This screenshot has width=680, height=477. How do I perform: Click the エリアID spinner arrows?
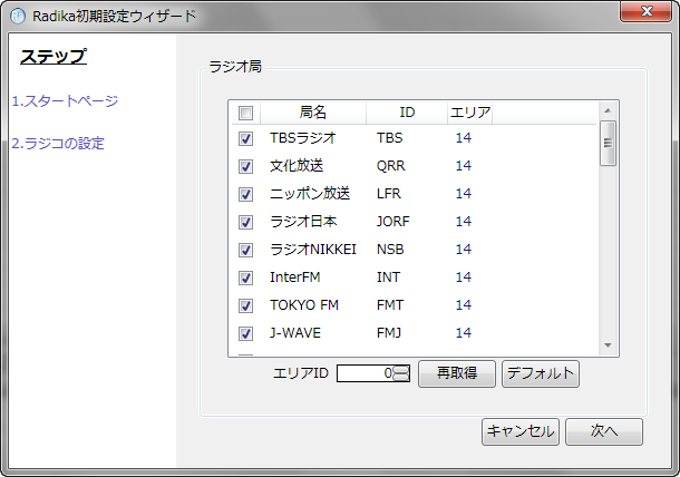click(401, 373)
